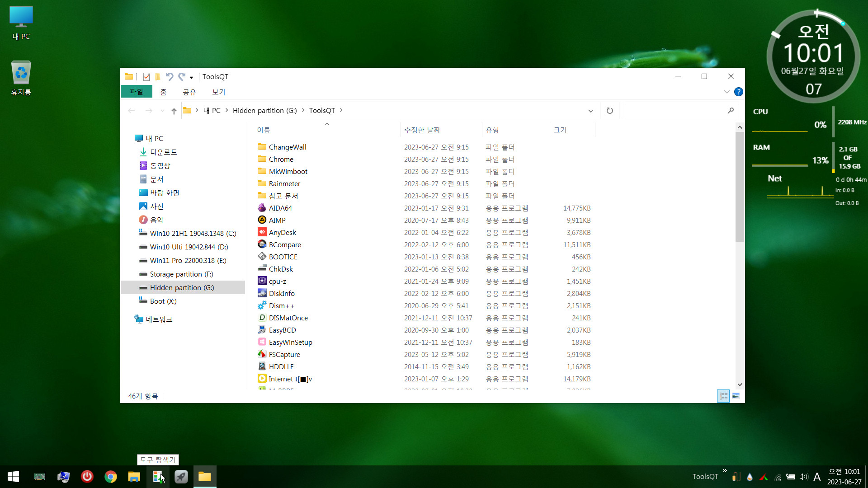Sort by the 유형 column header

point(516,130)
